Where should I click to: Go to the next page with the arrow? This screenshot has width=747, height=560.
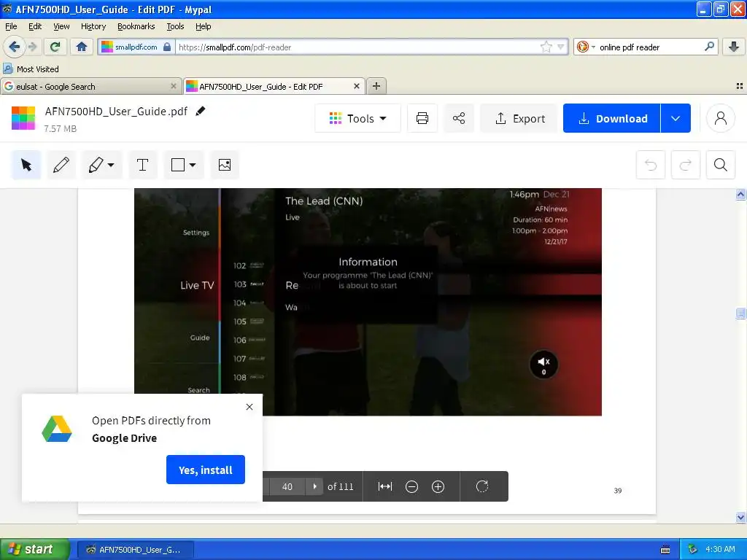314,486
